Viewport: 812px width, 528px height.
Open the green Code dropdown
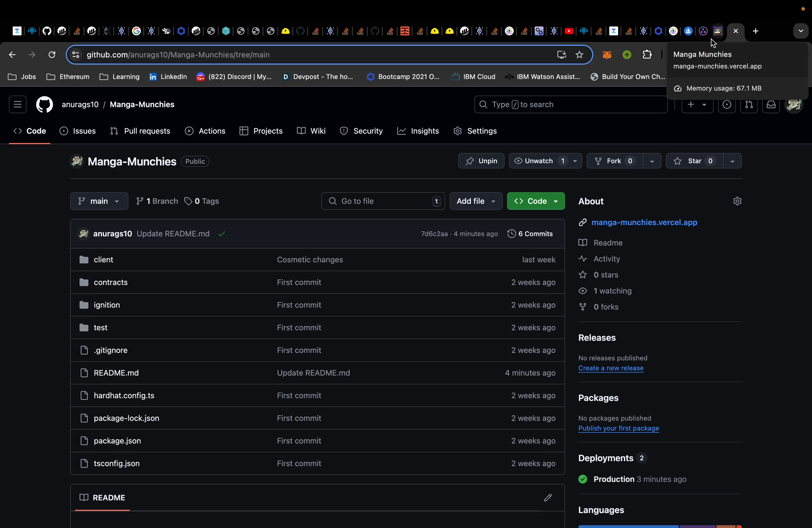point(536,201)
